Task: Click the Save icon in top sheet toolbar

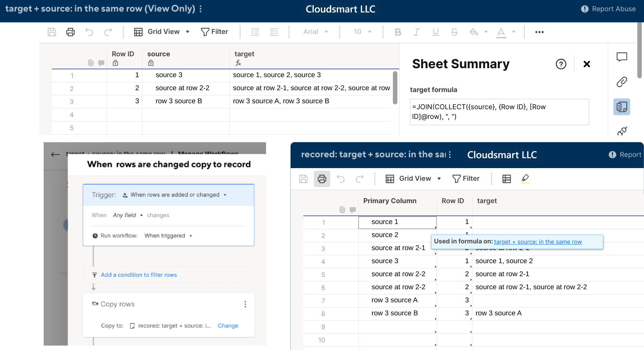Action: tap(52, 32)
